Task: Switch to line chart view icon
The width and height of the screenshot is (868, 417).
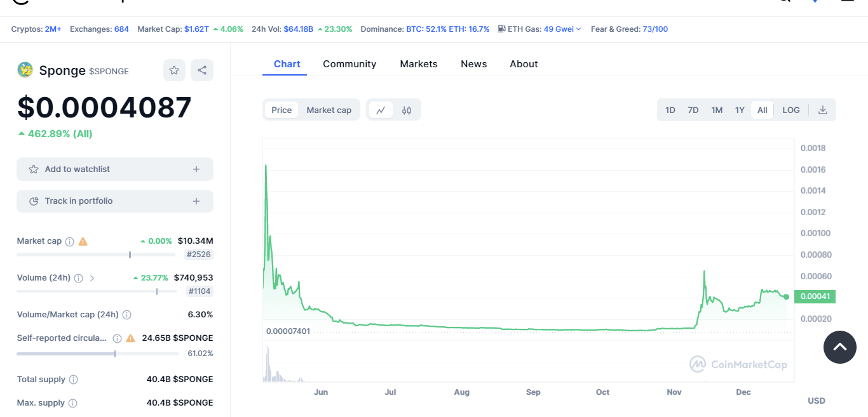Action: click(x=381, y=110)
